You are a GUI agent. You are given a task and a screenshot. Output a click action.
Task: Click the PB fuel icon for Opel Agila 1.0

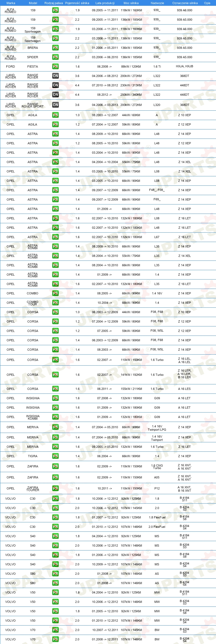coord(55,115)
